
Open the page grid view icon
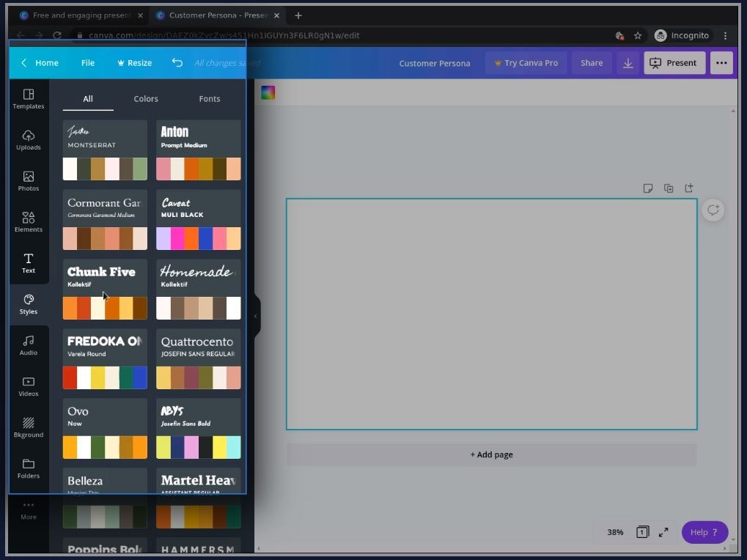(642, 532)
